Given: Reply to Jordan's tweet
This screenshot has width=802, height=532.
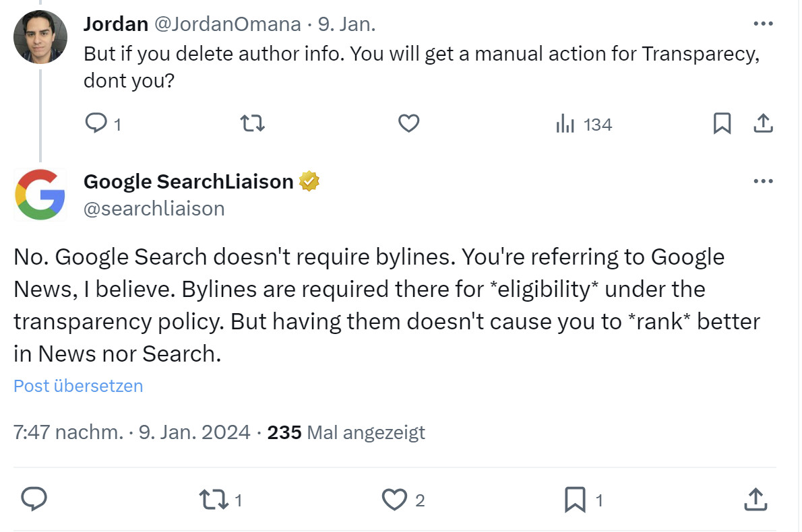Looking at the screenshot, I should point(96,124).
